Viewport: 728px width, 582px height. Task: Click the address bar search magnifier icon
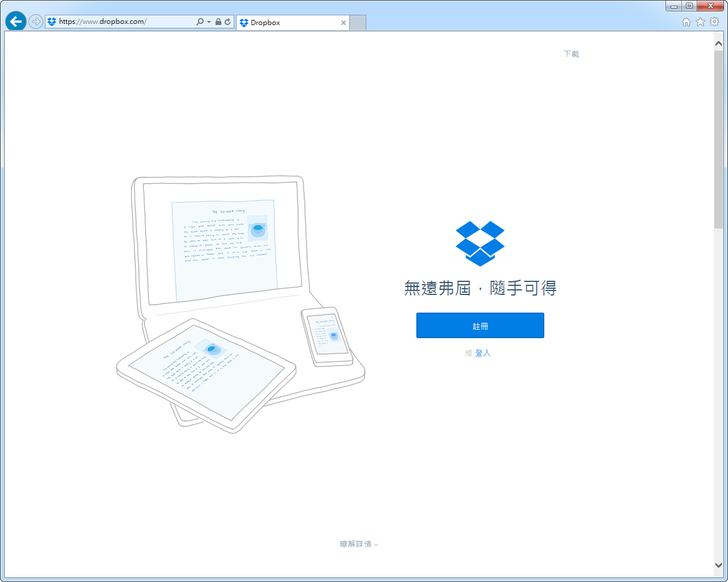(200, 22)
